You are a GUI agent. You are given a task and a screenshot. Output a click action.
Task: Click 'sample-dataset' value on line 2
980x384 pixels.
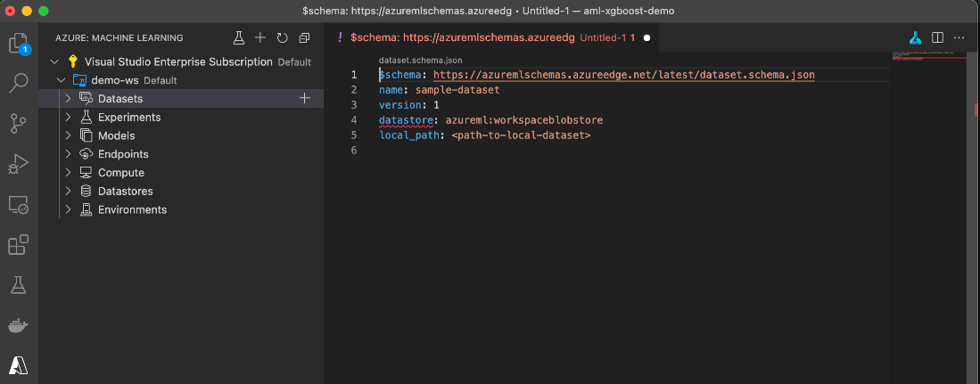[457, 90]
